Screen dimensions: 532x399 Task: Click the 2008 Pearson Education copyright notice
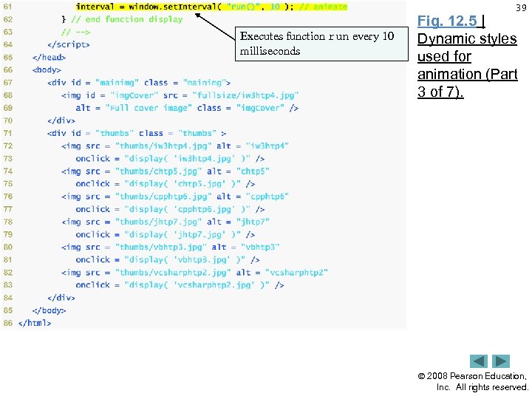tap(473, 382)
